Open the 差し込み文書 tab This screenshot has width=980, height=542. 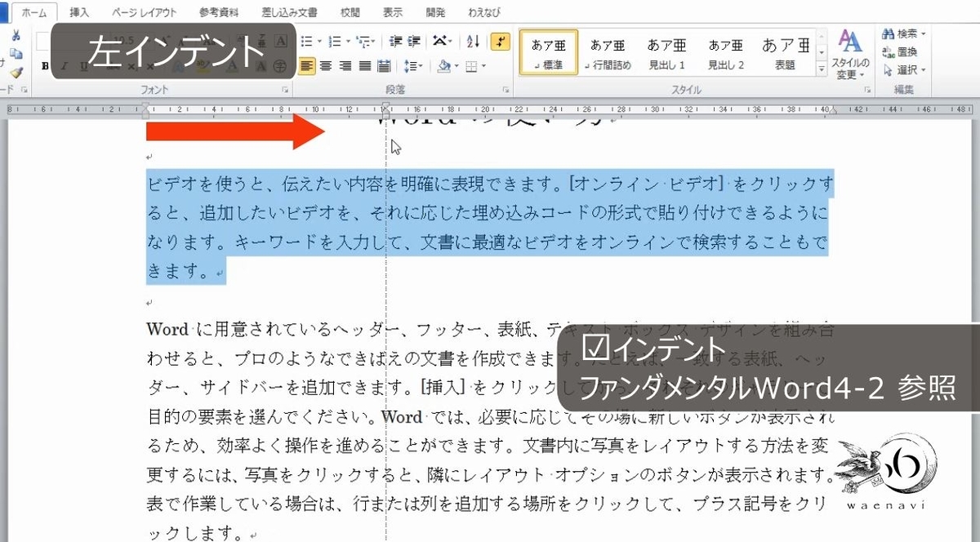point(289,13)
